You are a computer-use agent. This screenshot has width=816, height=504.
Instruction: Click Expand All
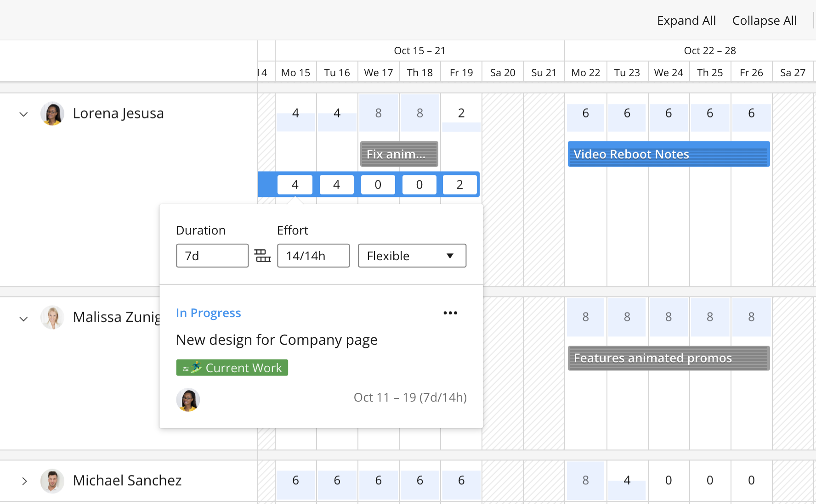coord(686,20)
